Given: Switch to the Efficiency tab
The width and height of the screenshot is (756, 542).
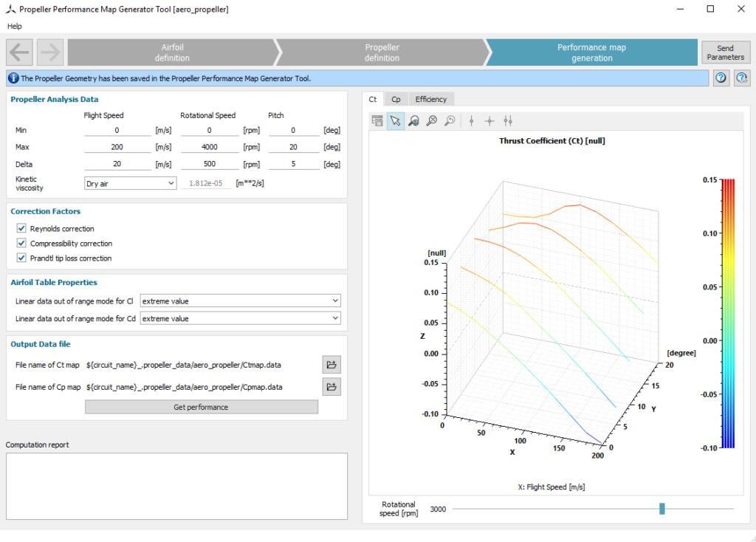Looking at the screenshot, I should [x=431, y=98].
